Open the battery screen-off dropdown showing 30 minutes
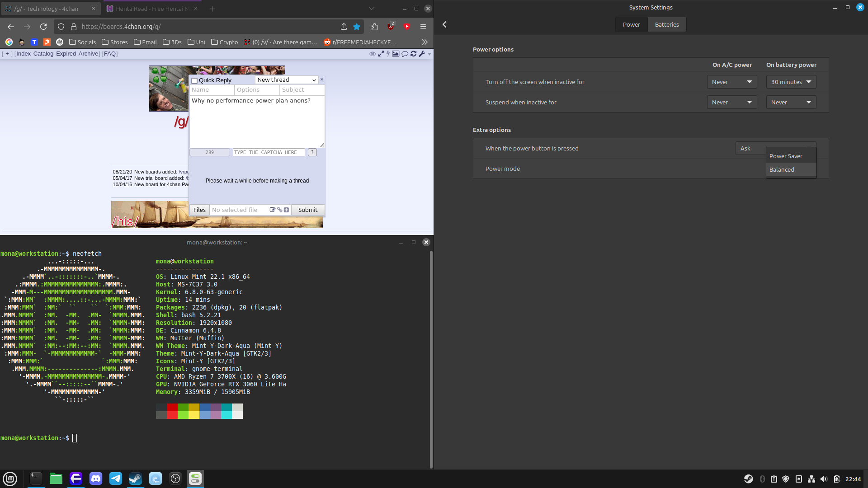The image size is (868, 488). tap(791, 82)
